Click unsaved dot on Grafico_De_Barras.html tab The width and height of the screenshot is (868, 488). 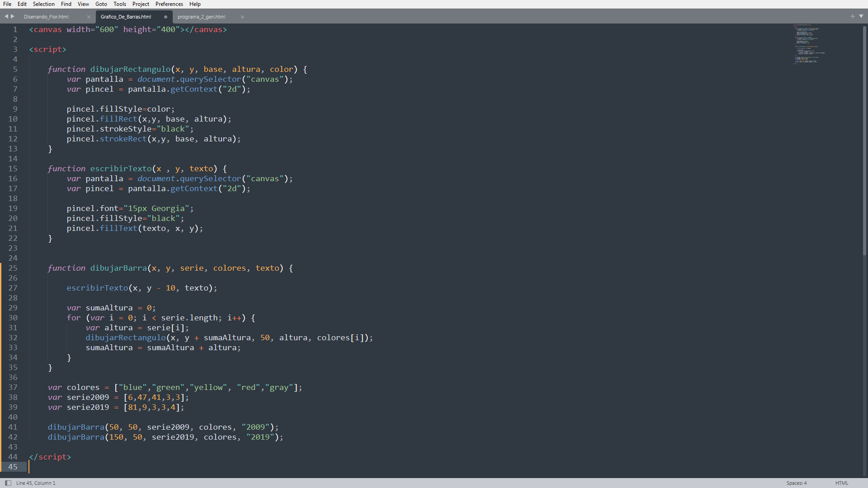coord(165,17)
